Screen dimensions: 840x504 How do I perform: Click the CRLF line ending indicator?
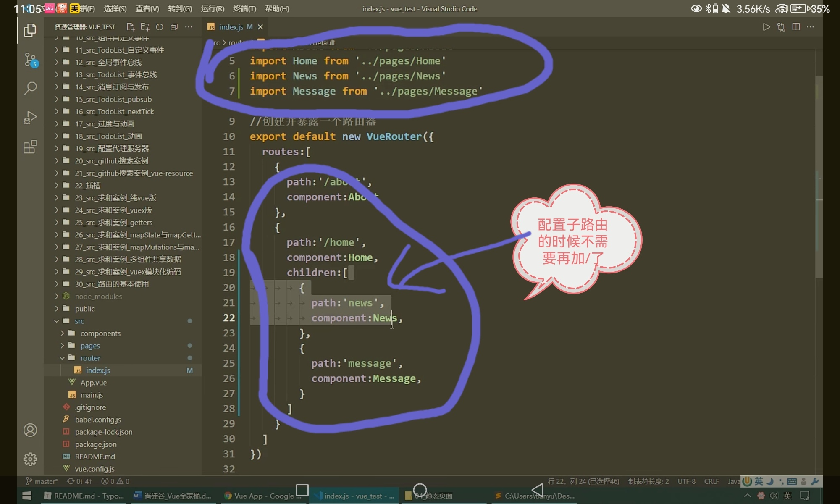point(711,481)
